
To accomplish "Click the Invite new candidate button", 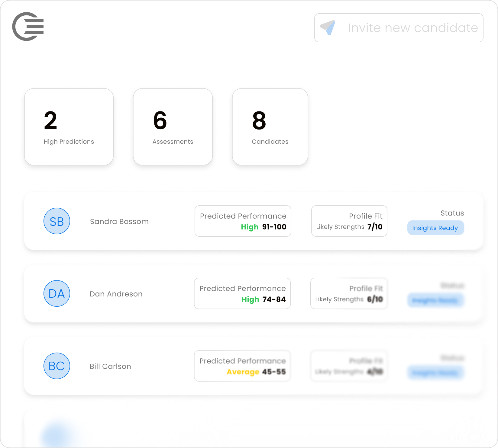I will click(399, 28).
